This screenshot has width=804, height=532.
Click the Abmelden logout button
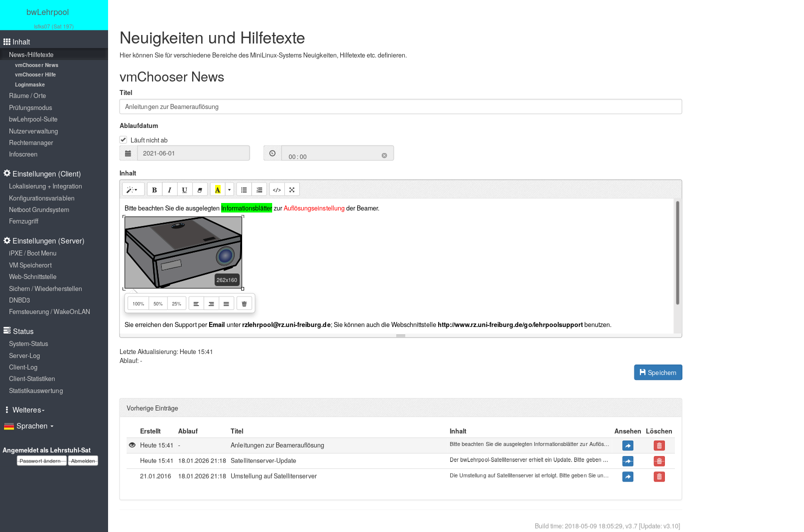[83, 461]
